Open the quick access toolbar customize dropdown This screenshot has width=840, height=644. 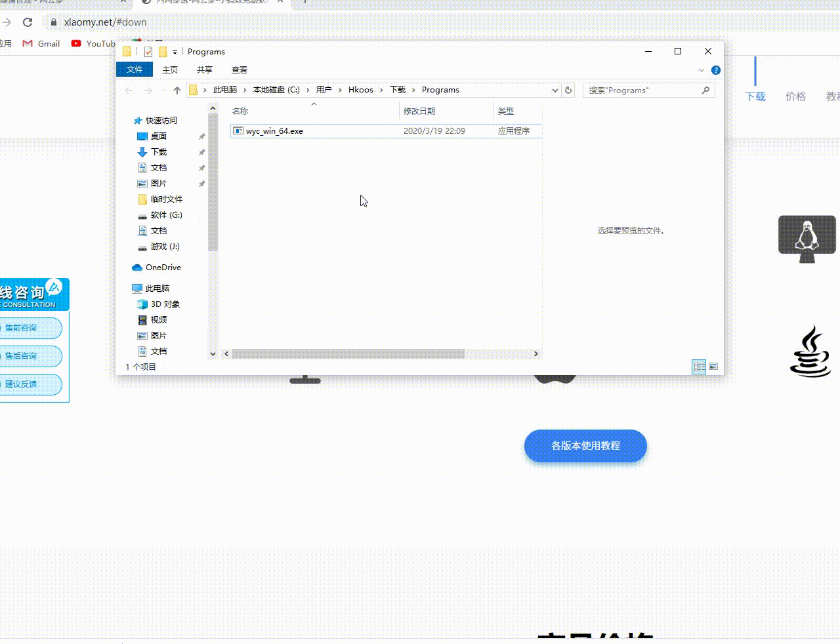coord(175,52)
